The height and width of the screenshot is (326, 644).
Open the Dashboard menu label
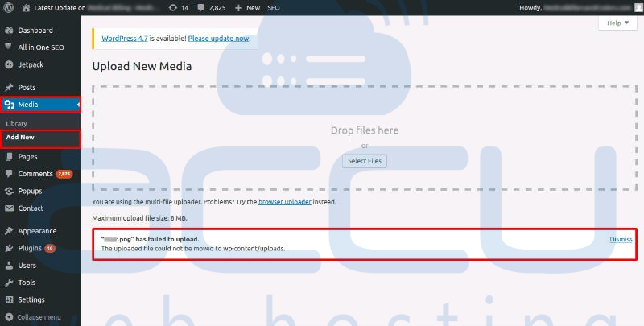[x=35, y=31]
